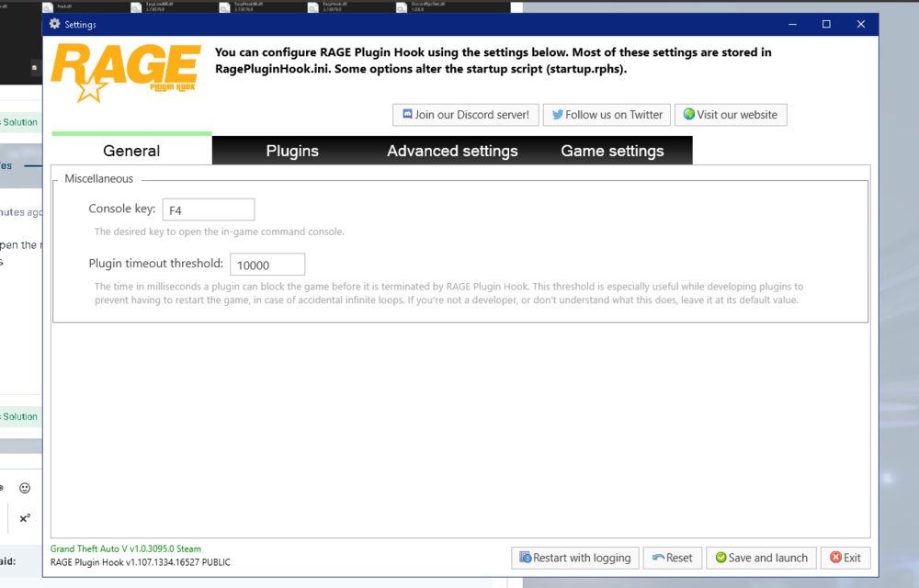Click the smiley emoji icon in the left sidebar
This screenshot has width=919, height=588.
click(x=25, y=488)
